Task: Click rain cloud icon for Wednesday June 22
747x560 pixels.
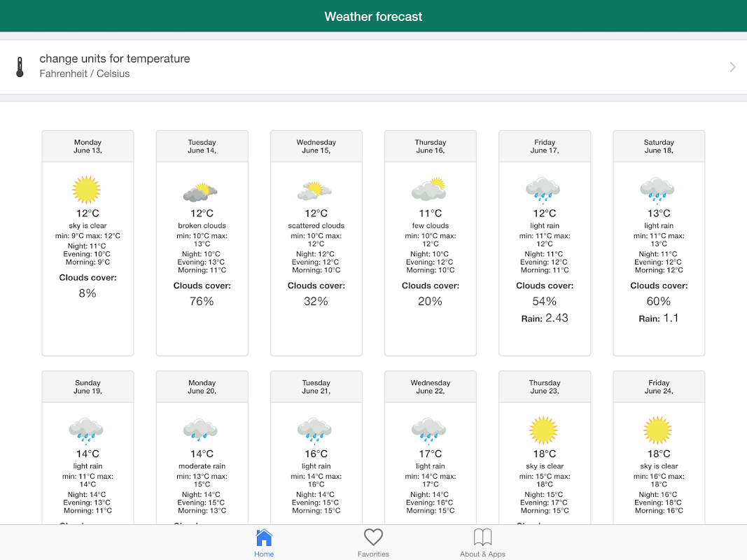Action: pyautogui.click(x=428, y=430)
